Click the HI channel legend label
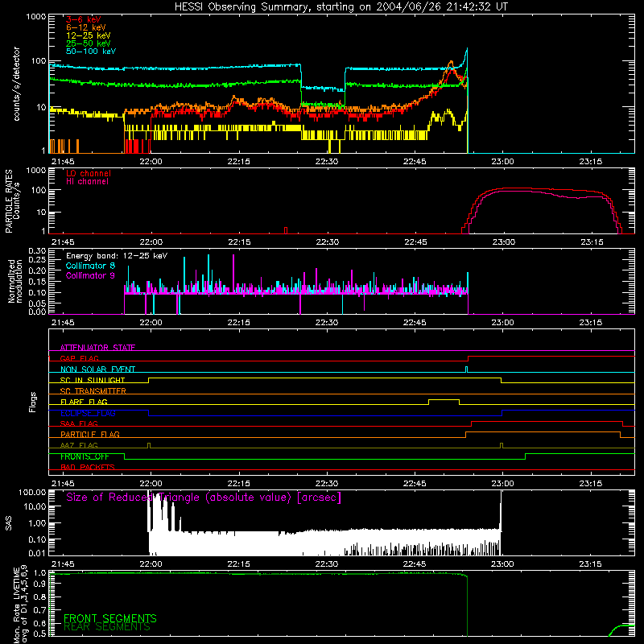The width and height of the screenshot is (644, 644). (x=88, y=182)
